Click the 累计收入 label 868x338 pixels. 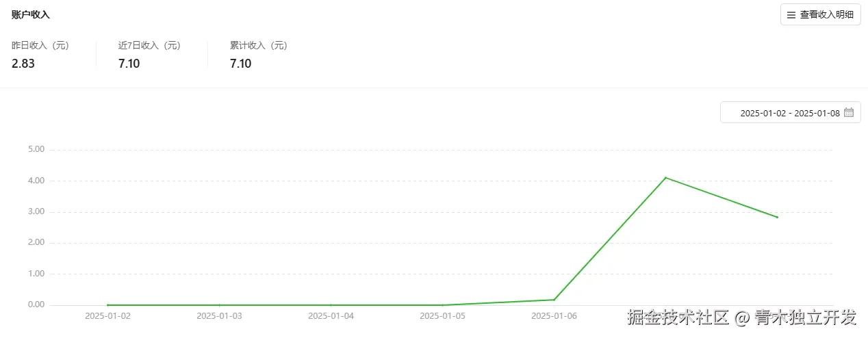tap(259, 45)
